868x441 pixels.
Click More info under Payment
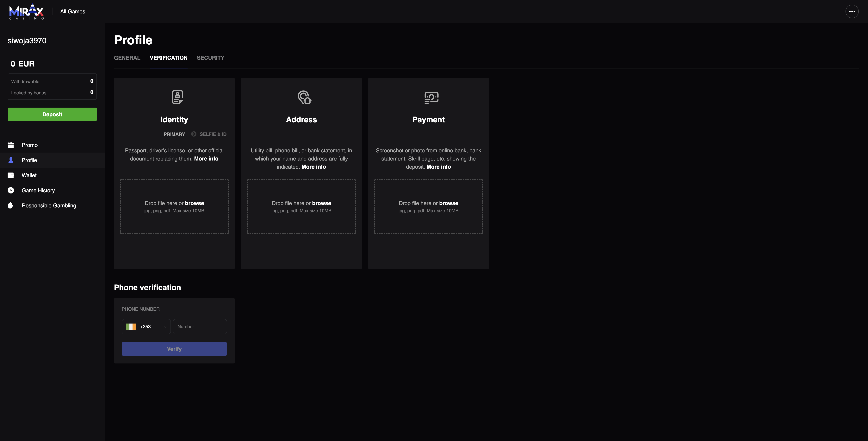coord(439,167)
